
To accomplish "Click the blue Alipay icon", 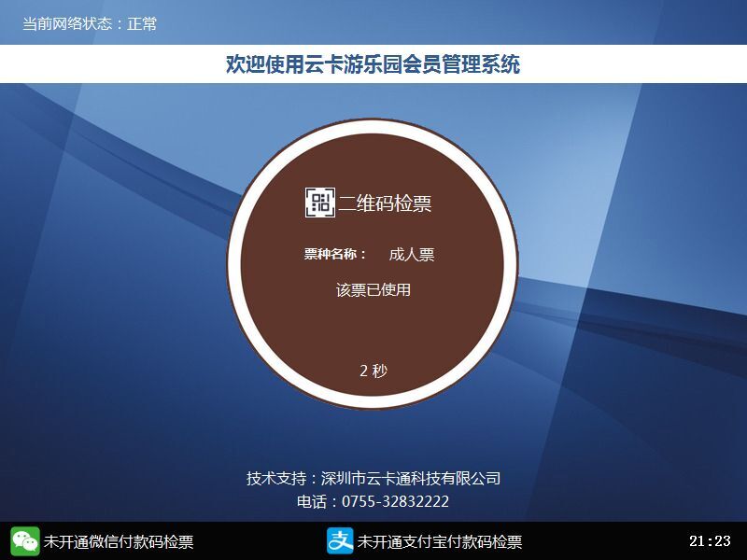I will (340, 541).
